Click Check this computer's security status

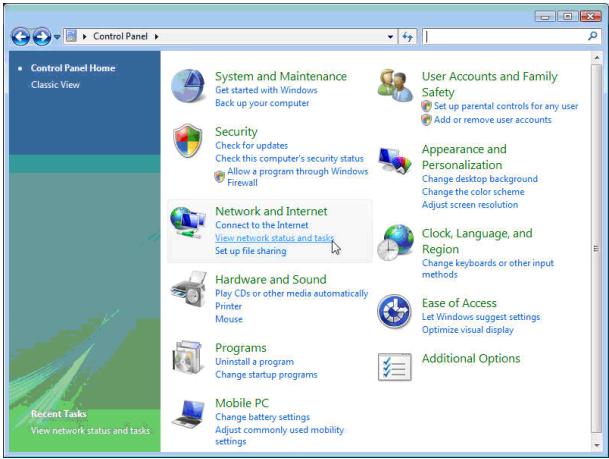289,158
